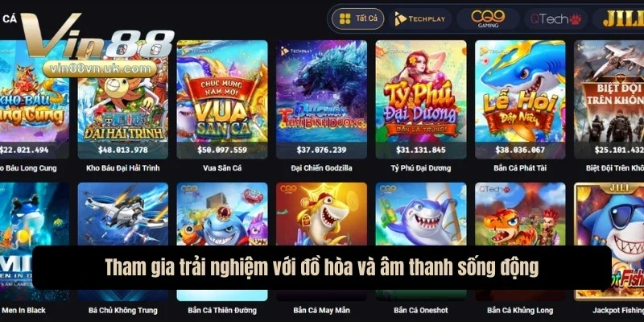
Task: Select the Tất Cả filter tab
Action: (357, 19)
